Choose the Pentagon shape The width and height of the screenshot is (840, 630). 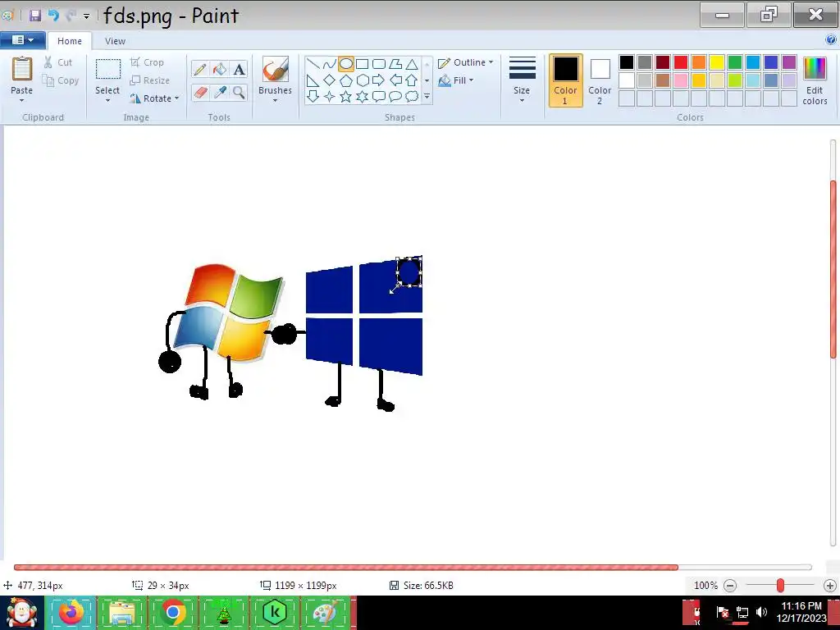pyautogui.click(x=346, y=80)
